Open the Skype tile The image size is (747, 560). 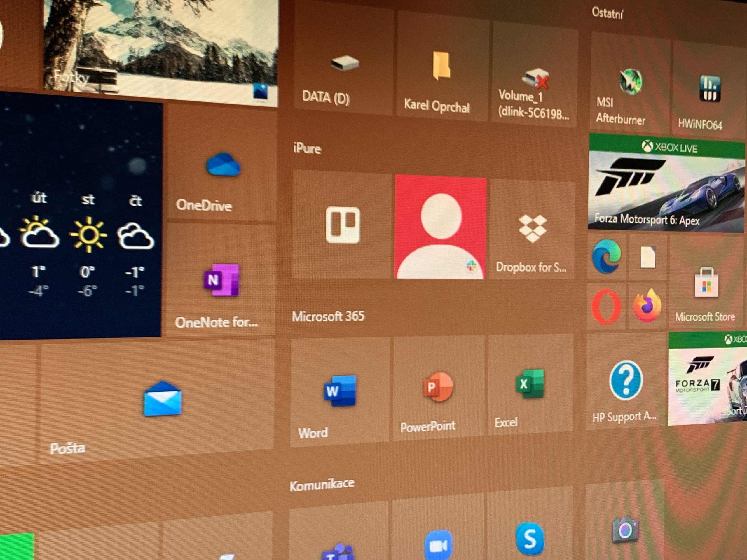tap(530, 538)
